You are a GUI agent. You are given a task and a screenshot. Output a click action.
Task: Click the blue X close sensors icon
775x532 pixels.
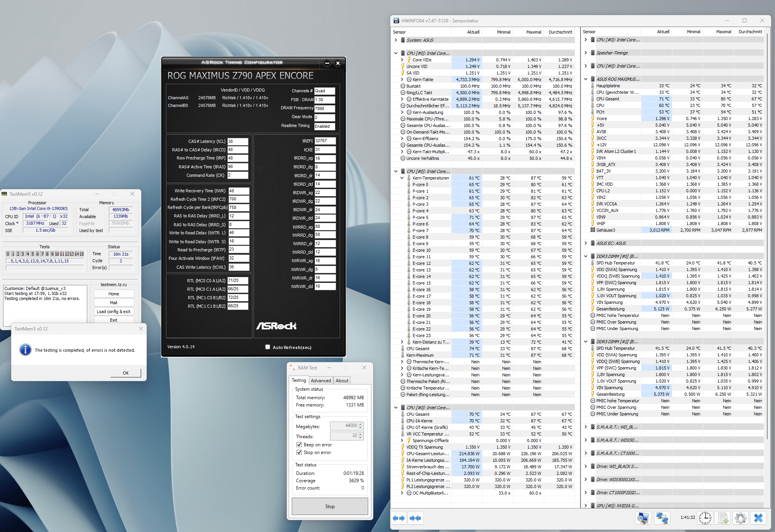[x=758, y=518]
